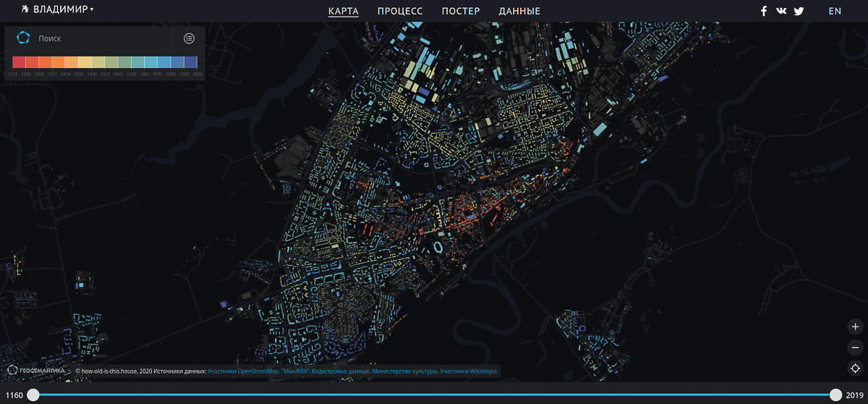Open the Владимир city dropdown

point(63,9)
